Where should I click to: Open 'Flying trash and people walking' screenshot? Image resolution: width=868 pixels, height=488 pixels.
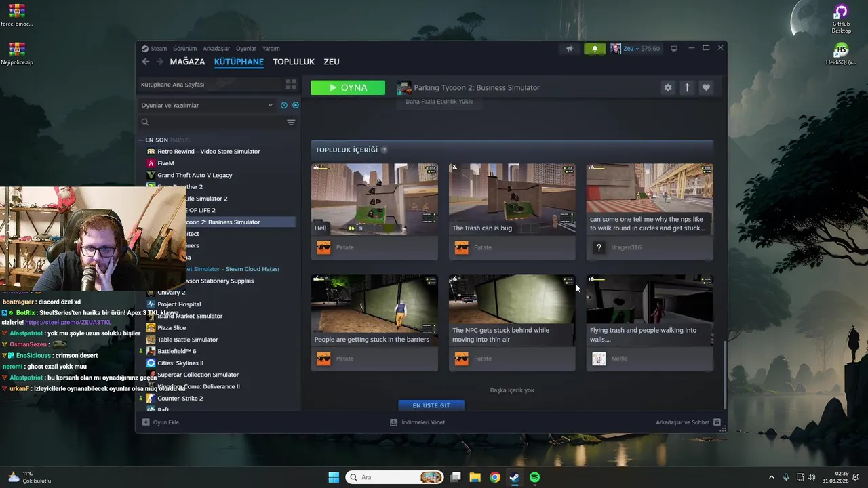[x=650, y=310]
